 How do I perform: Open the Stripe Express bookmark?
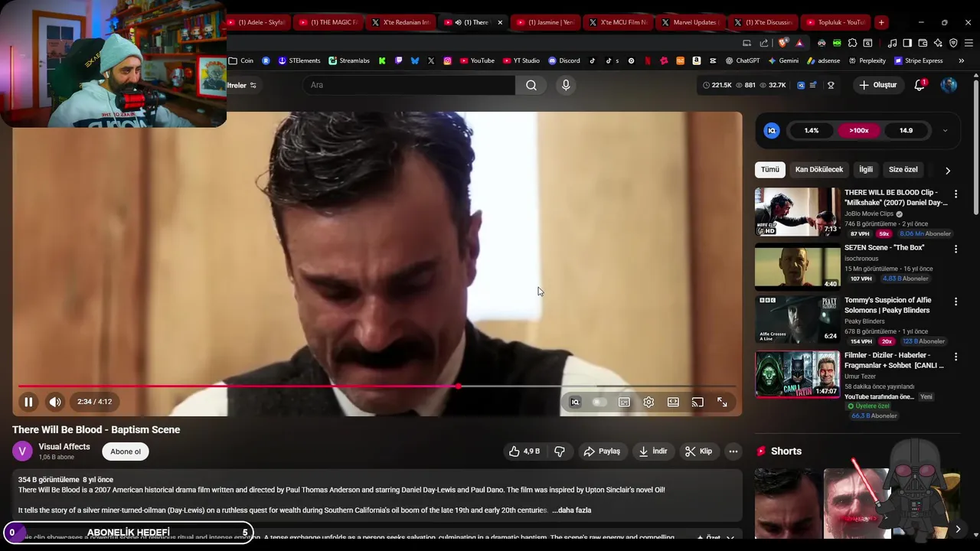[918, 60]
